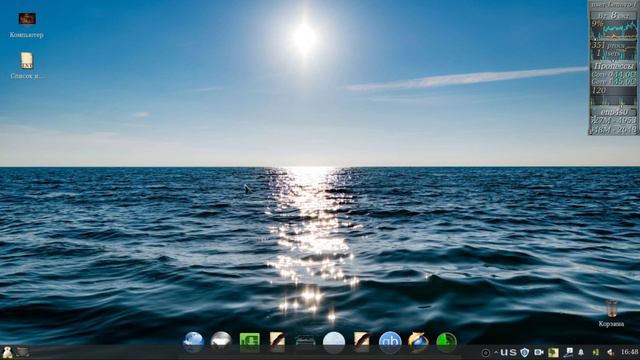Image resolution: width=640 pixels, height=360 pixels.
Task: Open the dark scanner-like device icon in dock
Action: click(x=305, y=342)
